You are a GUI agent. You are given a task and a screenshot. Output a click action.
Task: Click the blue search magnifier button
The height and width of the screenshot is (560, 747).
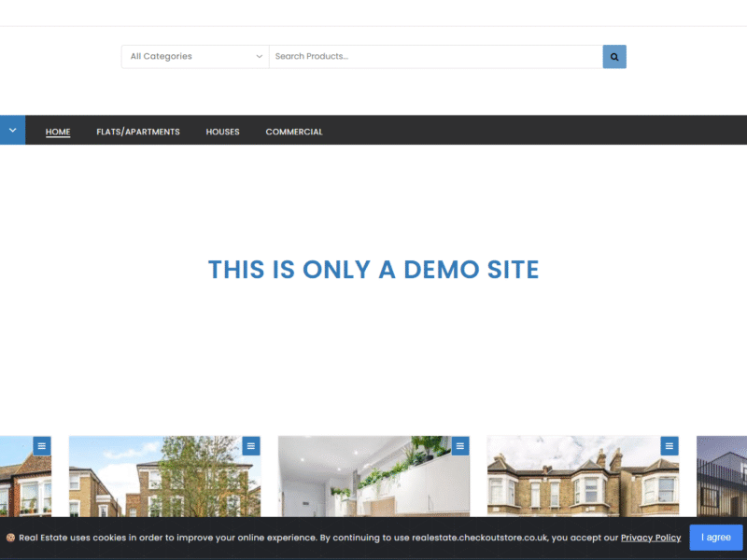(x=614, y=57)
